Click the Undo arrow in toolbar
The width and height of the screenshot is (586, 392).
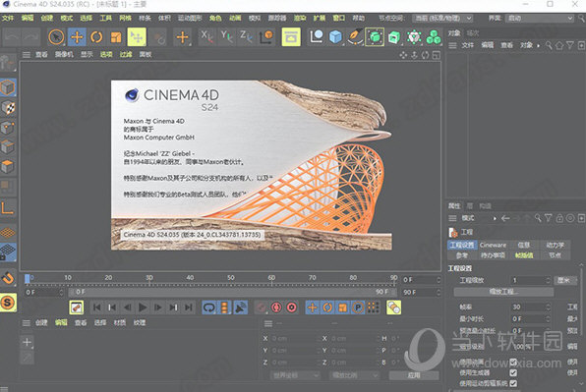pos(12,37)
